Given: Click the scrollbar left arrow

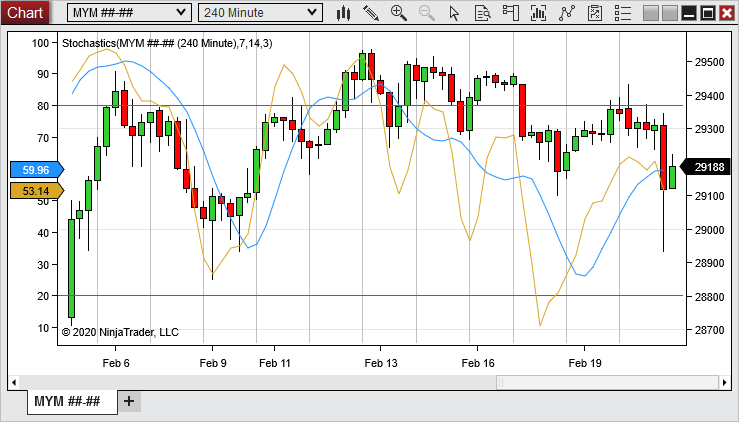Looking at the screenshot, I should click(x=14, y=382).
